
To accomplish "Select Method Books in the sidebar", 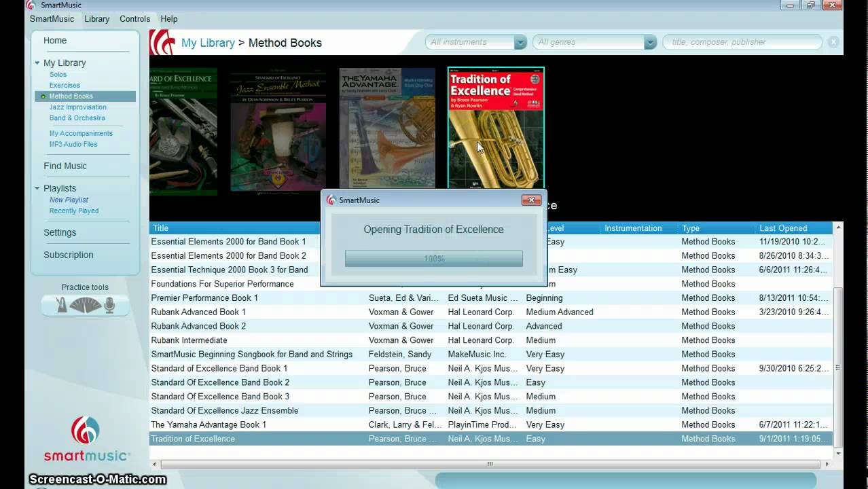I will click(85, 96).
